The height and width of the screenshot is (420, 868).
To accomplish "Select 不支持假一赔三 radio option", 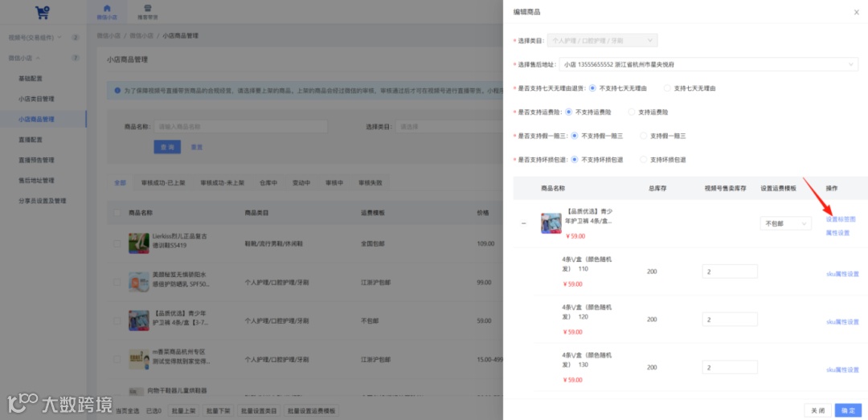I will pyautogui.click(x=574, y=136).
